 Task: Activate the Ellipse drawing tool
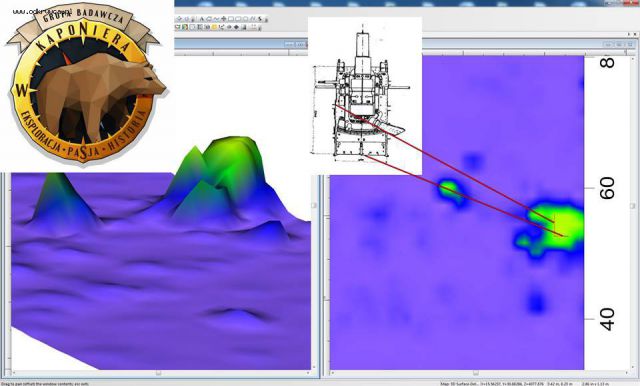point(245,19)
